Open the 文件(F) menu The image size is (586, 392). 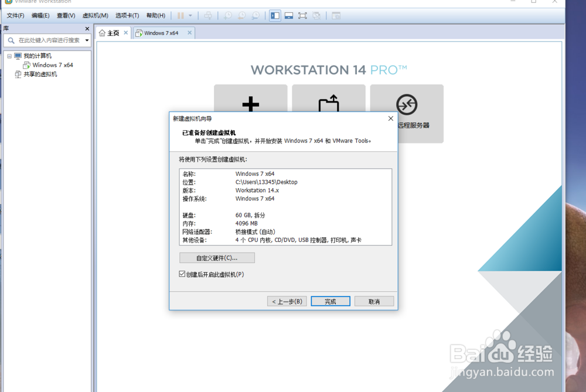pos(15,16)
